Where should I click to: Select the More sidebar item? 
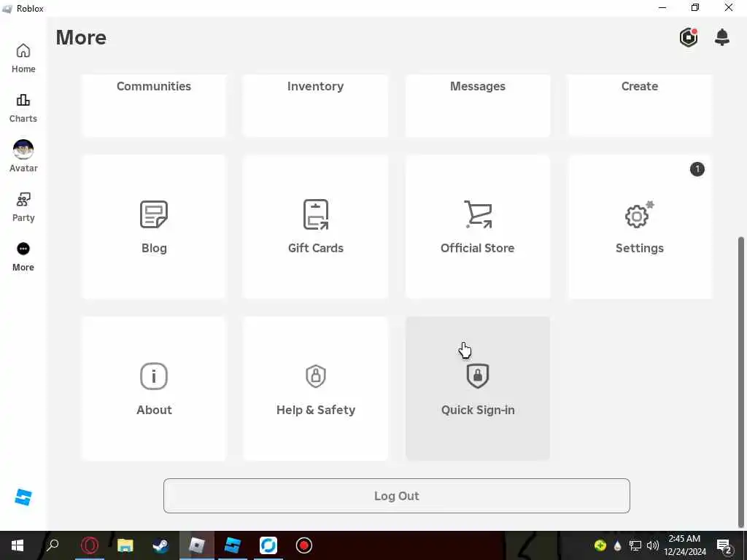click(x=23, y=257)
